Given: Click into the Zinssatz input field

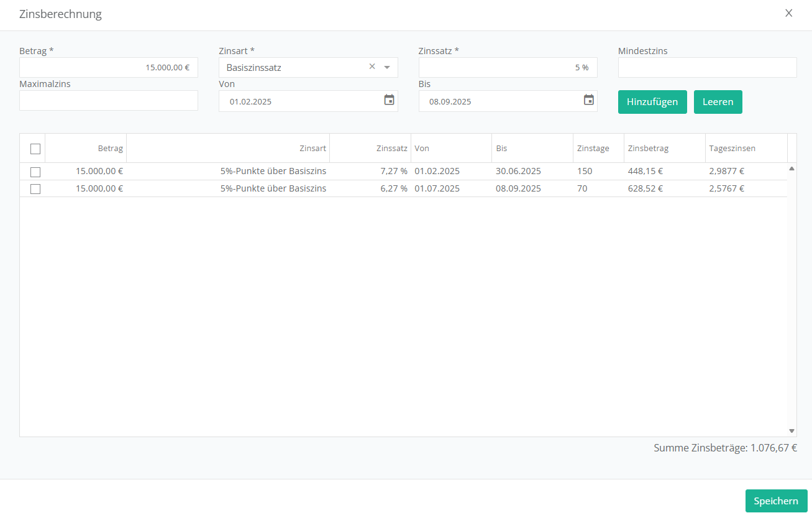Looking at the screenshot, I should [507, 67].
